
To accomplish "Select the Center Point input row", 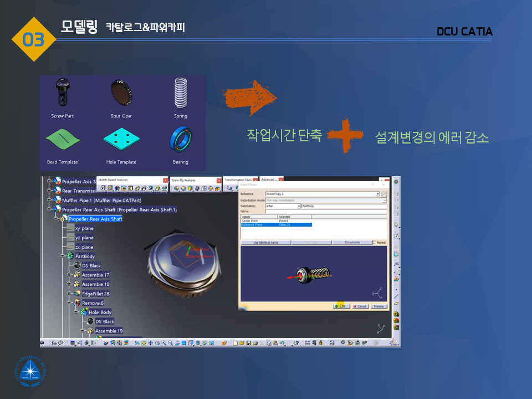I will coord(276,221).
